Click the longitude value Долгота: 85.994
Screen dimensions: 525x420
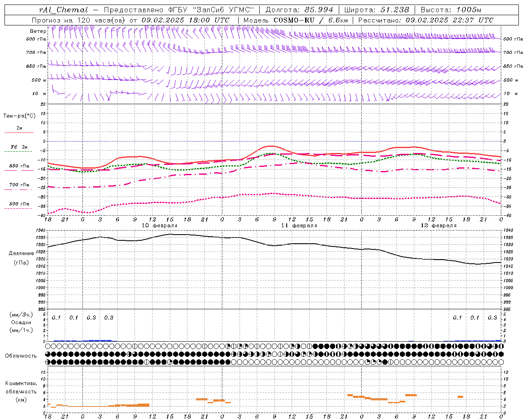[299, 10]
